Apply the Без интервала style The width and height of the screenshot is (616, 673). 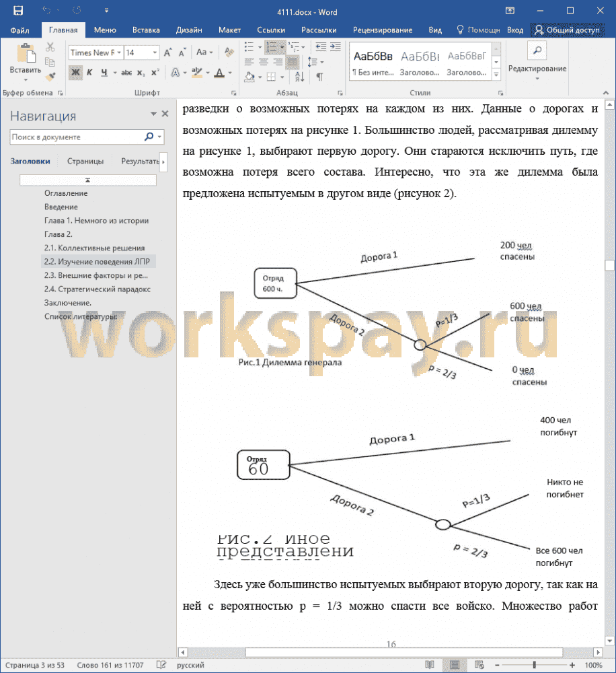[x=373, y=63]
